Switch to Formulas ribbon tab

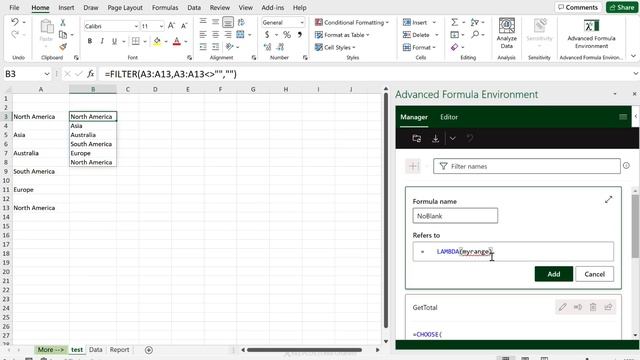[x=165, y=7]
